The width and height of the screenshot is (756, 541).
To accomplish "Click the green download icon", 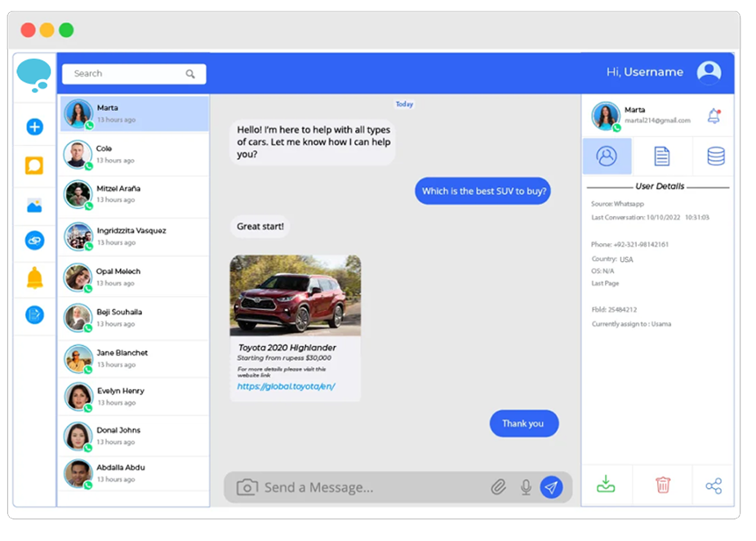I will tap(606, 486).
